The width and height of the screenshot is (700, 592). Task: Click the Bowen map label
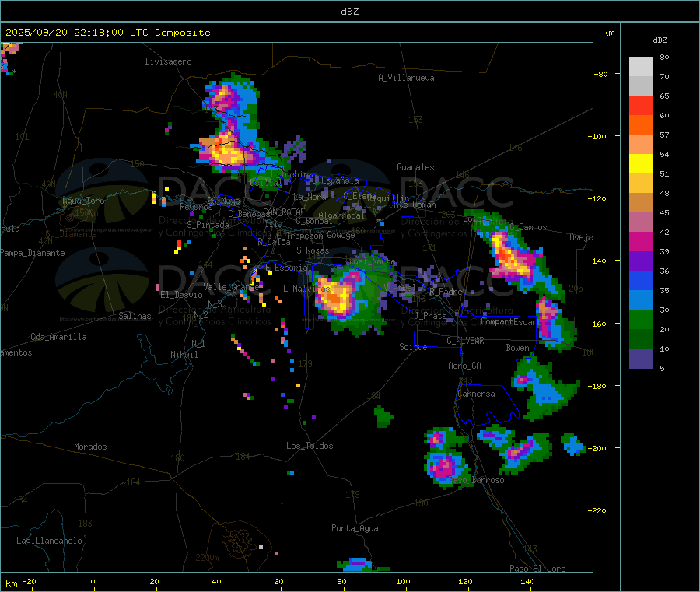518,348
